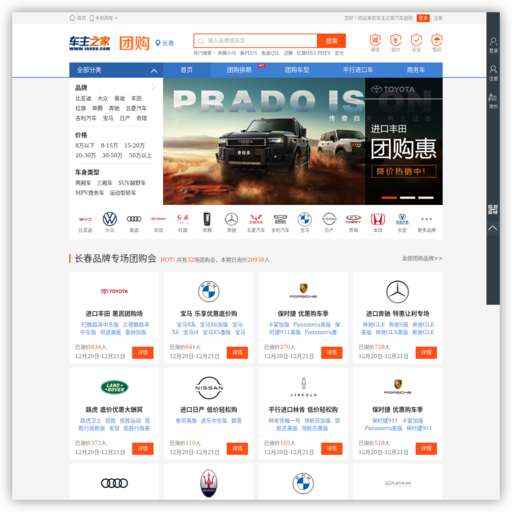Screen dimensions: 512x512
Task: Click the Maserati trident logo card
Action: click(209, 483)
